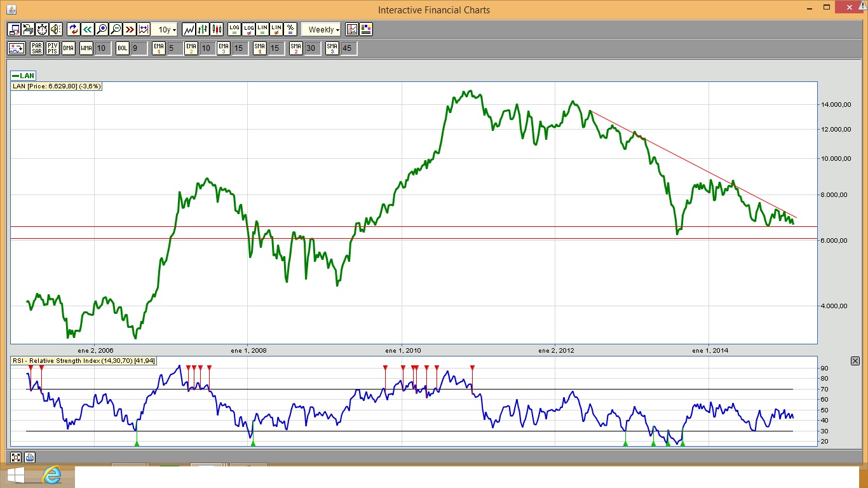Click the print icon at bottom left
The height and width of the screenshot is (488, 868).
tap(30, 457)
